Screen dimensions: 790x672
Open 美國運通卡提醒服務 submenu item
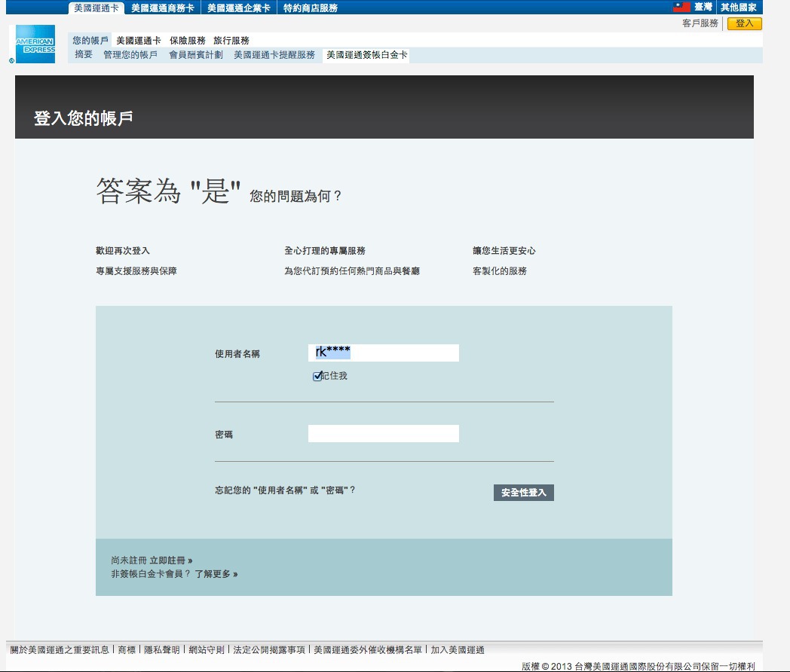coord(274,54)
